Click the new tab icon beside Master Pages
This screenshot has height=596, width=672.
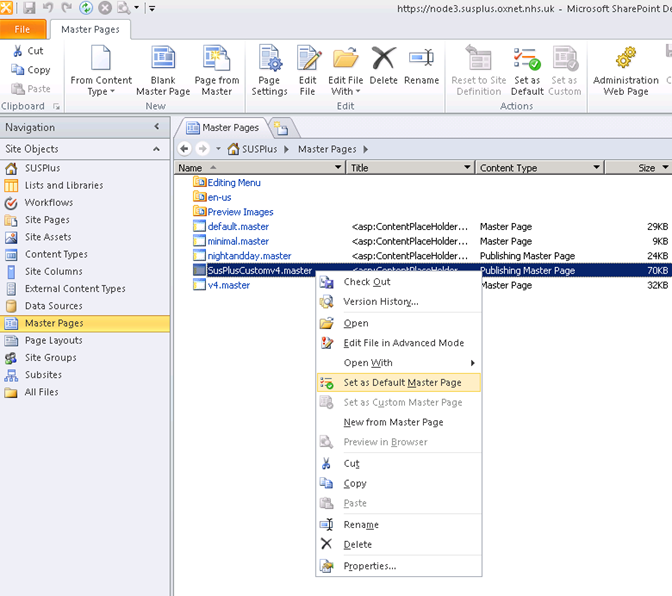(x=282, y=128)
